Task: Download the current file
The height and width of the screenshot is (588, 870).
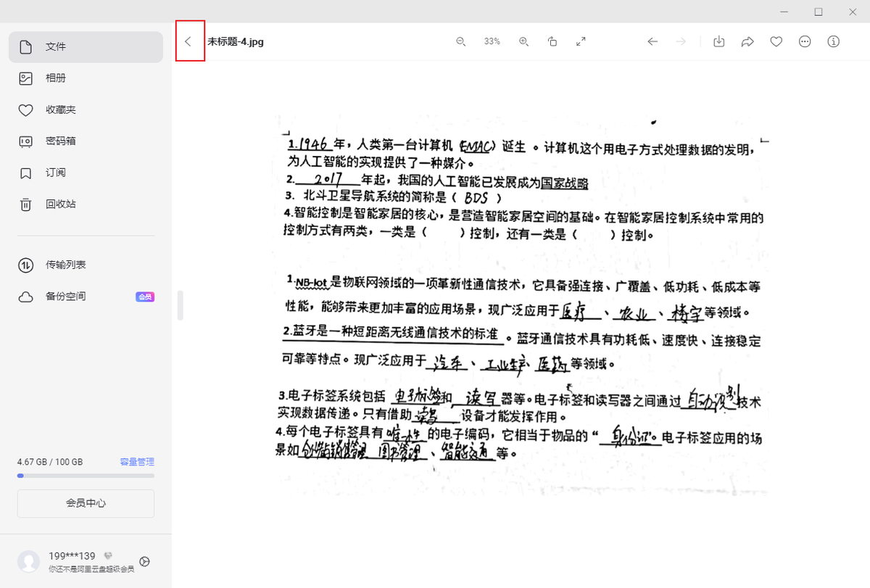Action: point(718,41)
